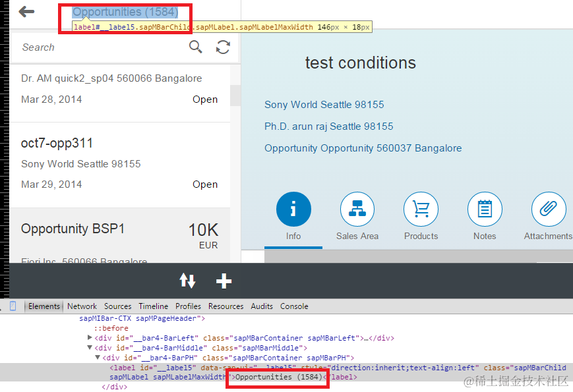This screenshot has width=573, height=392.
Task: Click the closing </div> tag line
Action: (114, 387)
